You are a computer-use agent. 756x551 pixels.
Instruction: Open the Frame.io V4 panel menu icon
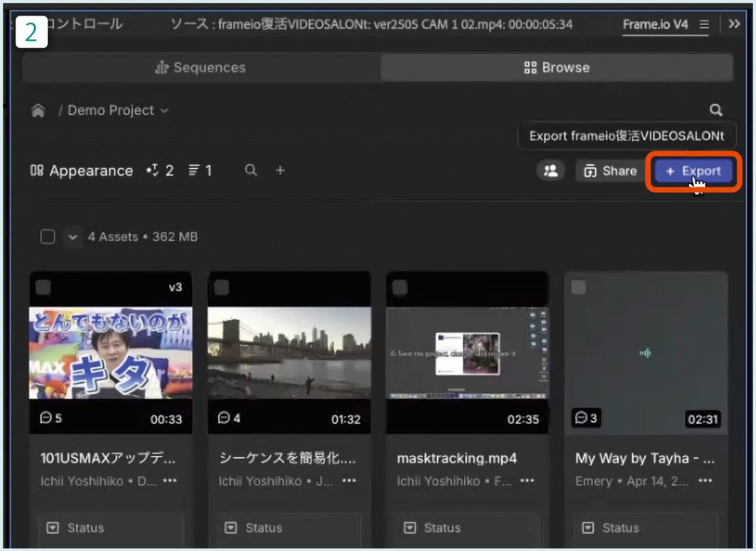click(704, 24)
